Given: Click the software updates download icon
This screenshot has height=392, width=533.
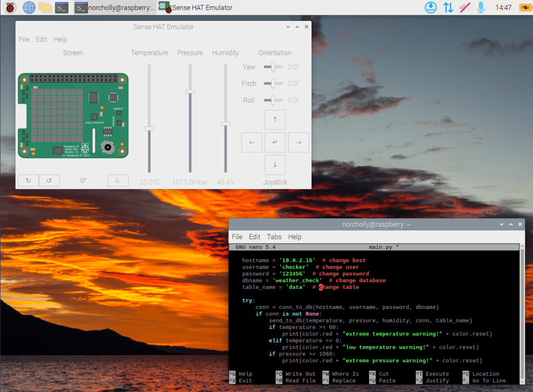Looking at the screenshot, I should pyautogui.click(x=430, y=7).
